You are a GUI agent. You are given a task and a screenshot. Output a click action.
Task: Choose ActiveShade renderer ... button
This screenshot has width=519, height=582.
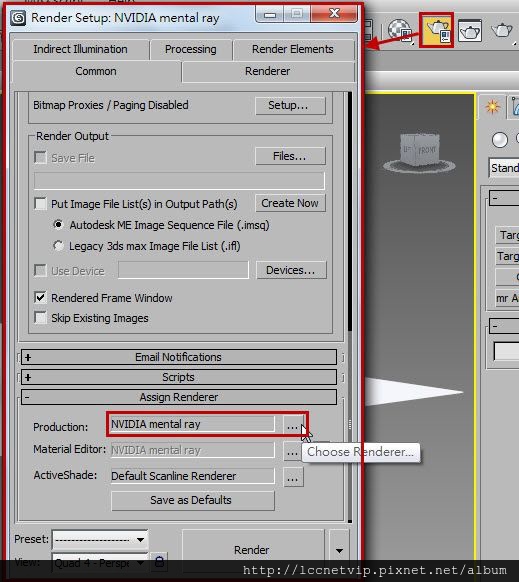coord(293,477)
